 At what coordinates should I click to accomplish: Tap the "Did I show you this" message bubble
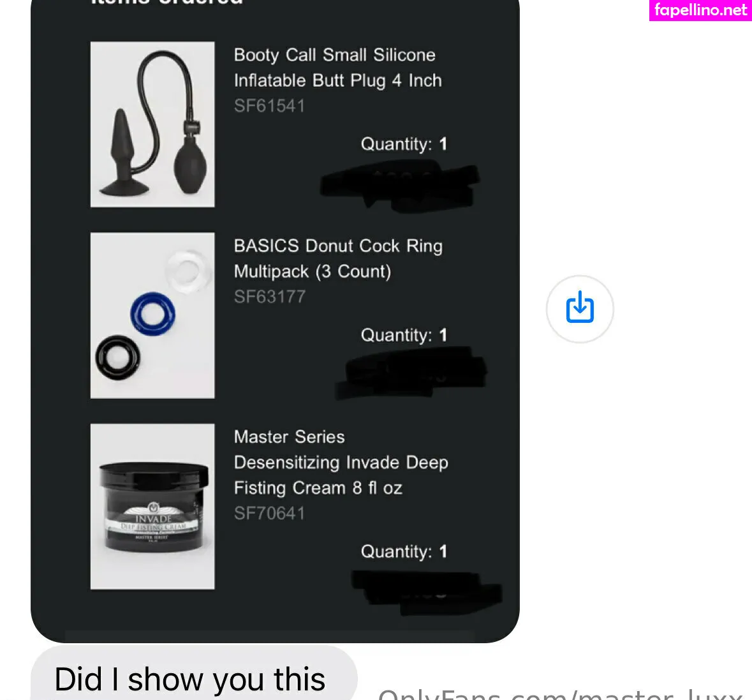tap(194, 673)
